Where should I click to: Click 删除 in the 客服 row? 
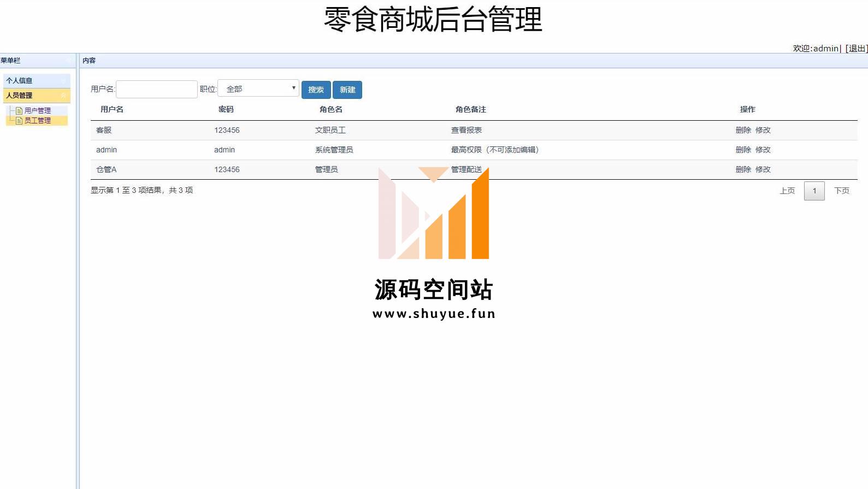click(x=743, y=130)
